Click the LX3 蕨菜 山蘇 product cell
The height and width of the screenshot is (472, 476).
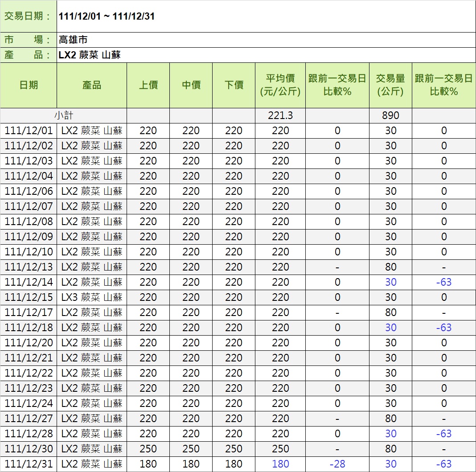point(92,297)
